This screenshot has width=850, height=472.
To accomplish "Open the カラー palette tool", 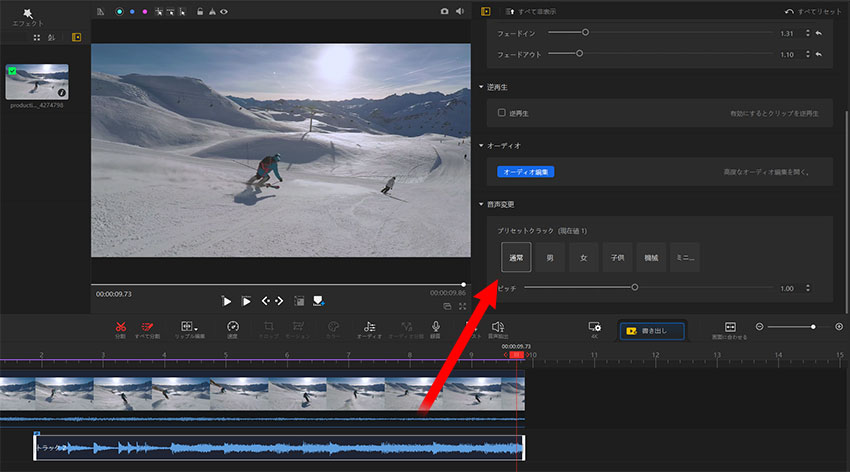I will (333, 329).
